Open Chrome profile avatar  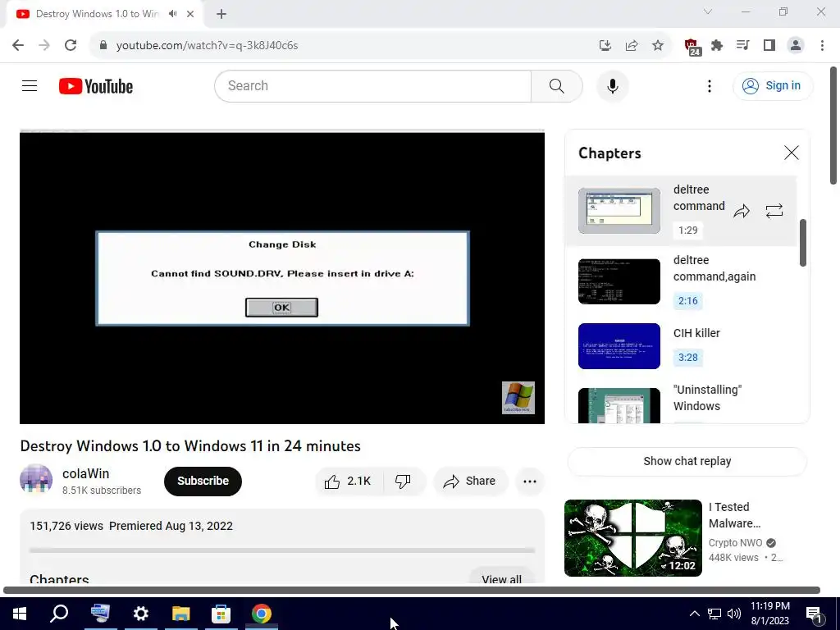tap(796, 46)
